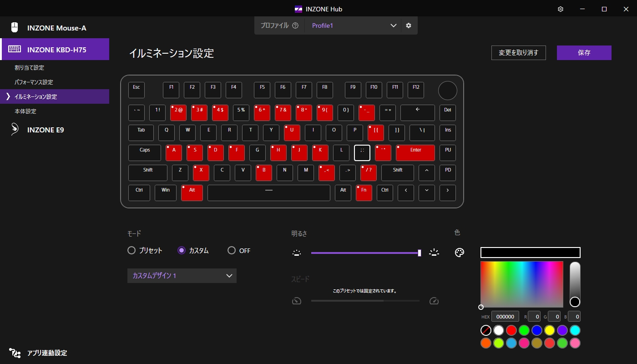637x364 pixels.
Task: Select the F12 key
Action: 416,90
